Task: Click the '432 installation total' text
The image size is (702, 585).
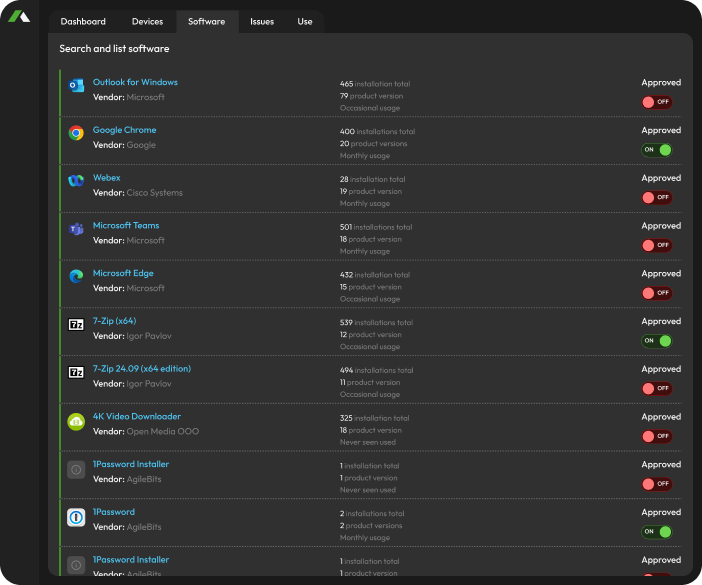Action: pos(375,275)
